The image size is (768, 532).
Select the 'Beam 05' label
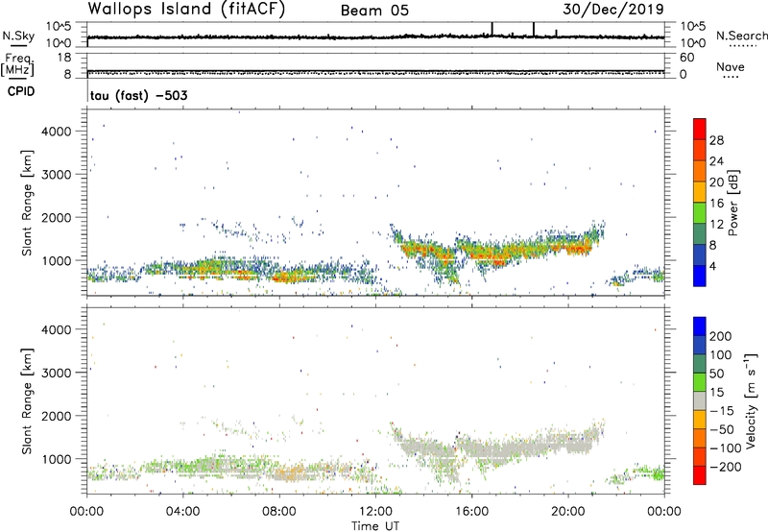374,11
